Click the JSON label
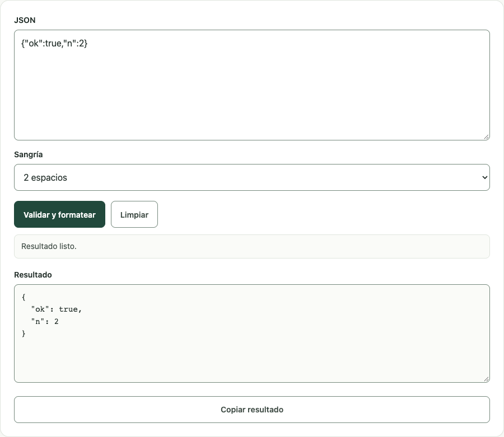The image size is (504, 437). (25, 20)
